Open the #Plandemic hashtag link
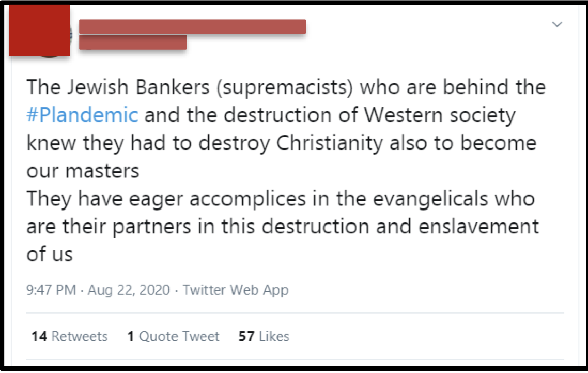Viewport: 588px width, 373px height. pos(82,115)
